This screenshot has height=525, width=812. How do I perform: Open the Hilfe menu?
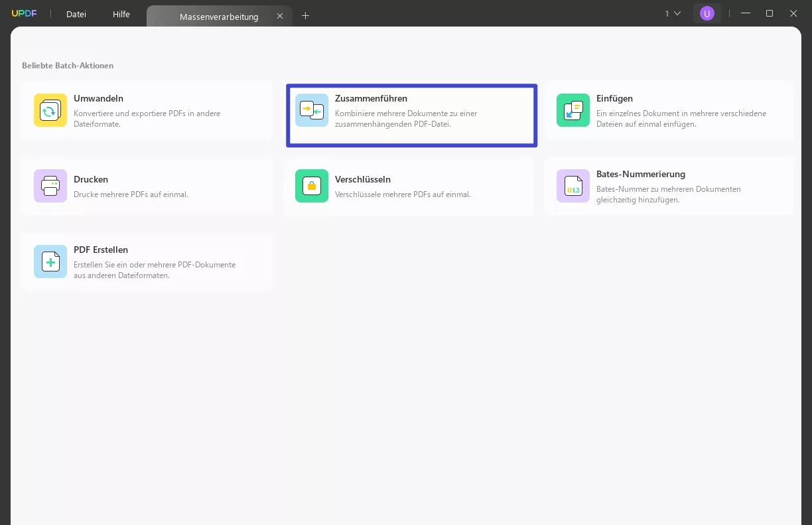121,14
